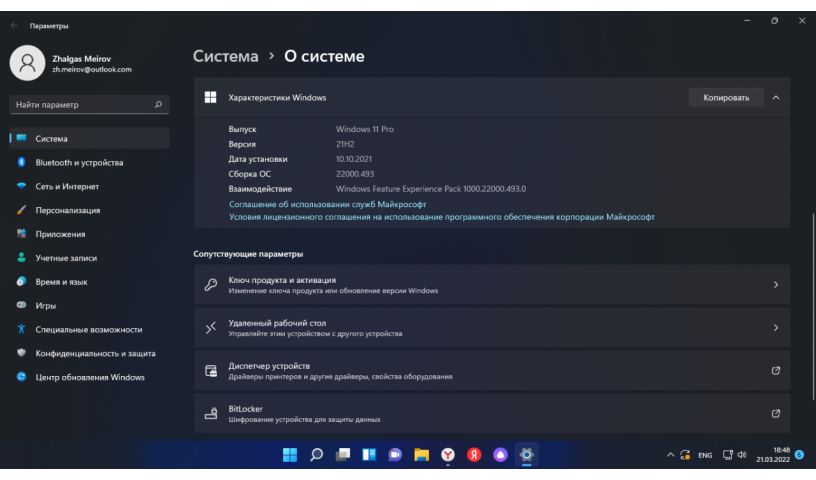Click the BitLocker lock icon

coord(211,413)
